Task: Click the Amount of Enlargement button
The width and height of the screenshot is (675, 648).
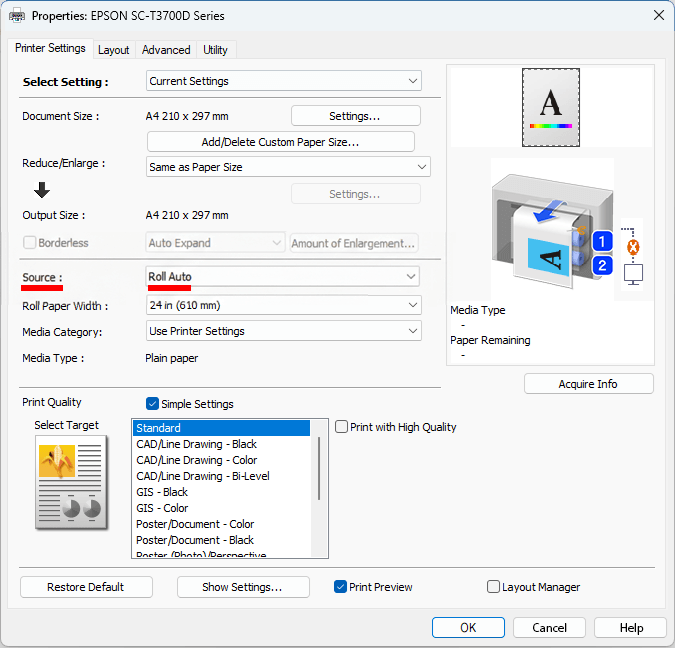Action: click(x=354, y=243)
